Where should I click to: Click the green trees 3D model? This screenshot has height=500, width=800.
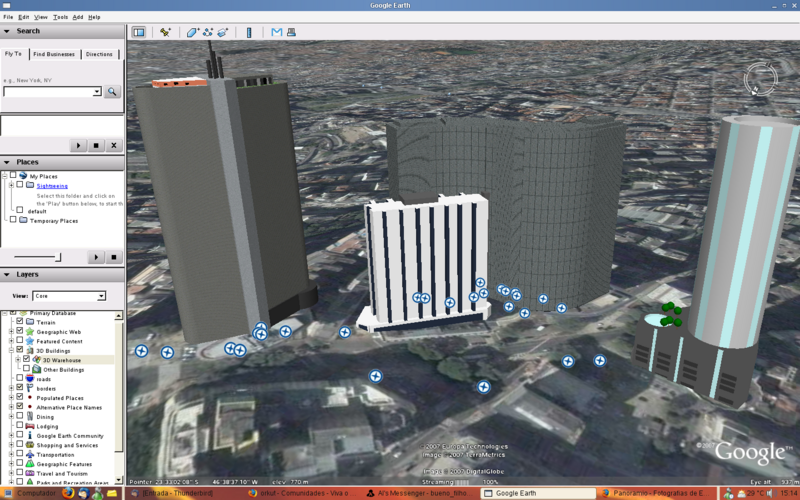(671, 314)
